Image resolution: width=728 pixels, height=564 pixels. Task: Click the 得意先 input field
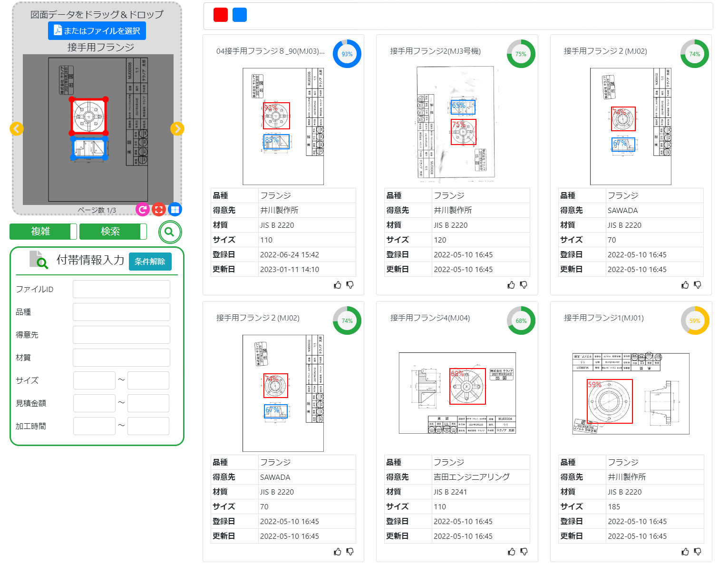121,335
